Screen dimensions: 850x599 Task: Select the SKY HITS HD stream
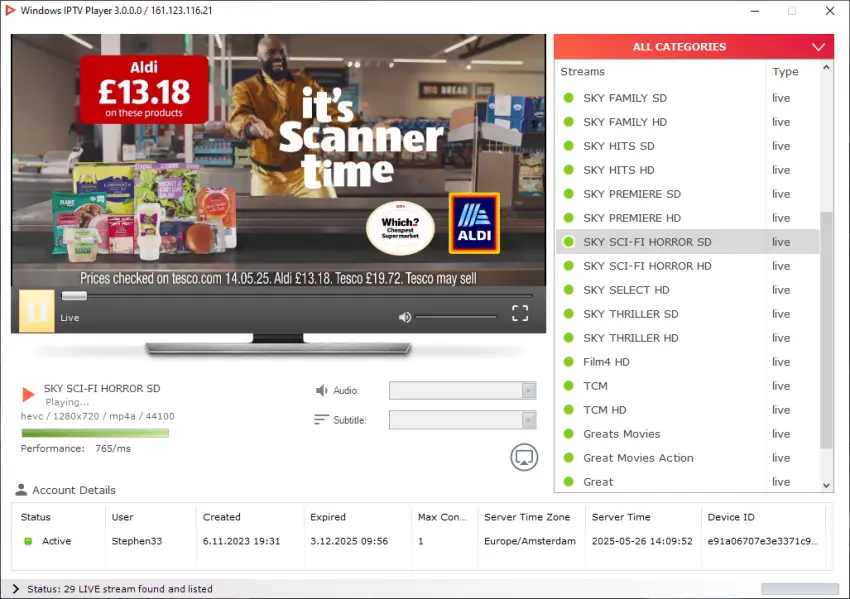click(x=687, y=170)
